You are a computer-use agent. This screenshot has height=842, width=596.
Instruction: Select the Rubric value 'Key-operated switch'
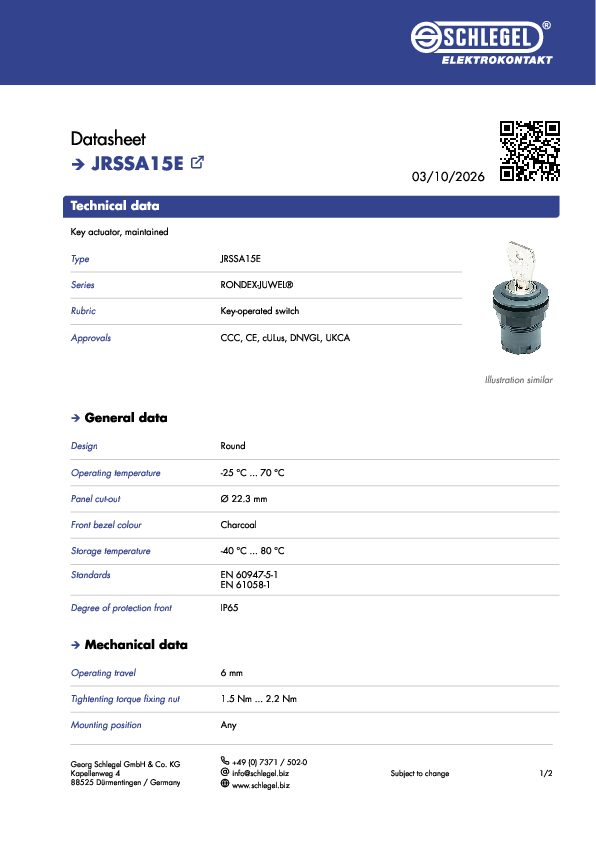(260, 311)
